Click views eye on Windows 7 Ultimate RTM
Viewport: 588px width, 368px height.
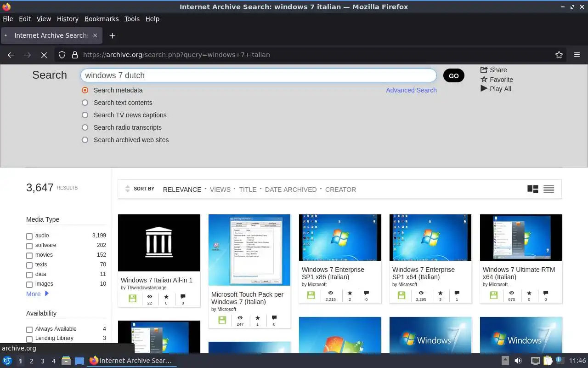[x=511, y=293]
